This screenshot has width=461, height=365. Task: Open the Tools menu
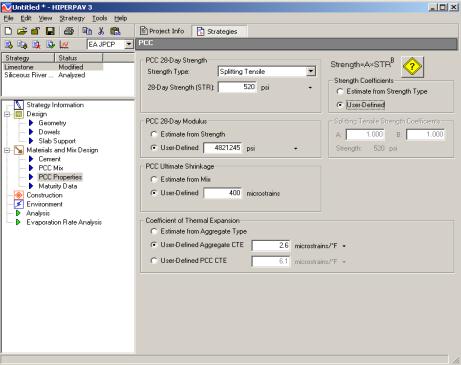click(99, 18)
